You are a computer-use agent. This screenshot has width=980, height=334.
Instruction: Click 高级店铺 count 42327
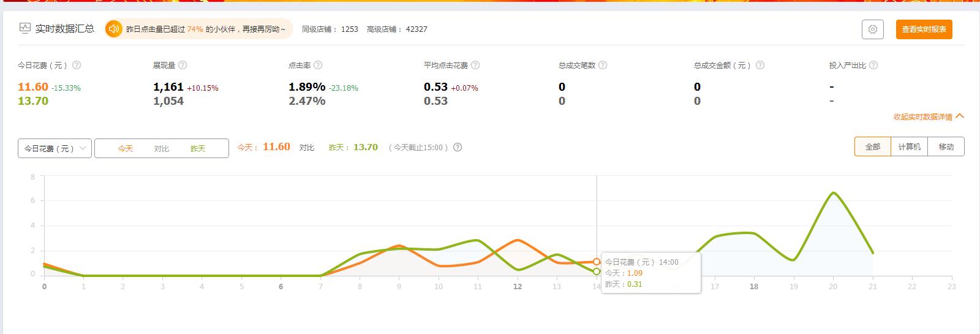click(x=417, y=29)
